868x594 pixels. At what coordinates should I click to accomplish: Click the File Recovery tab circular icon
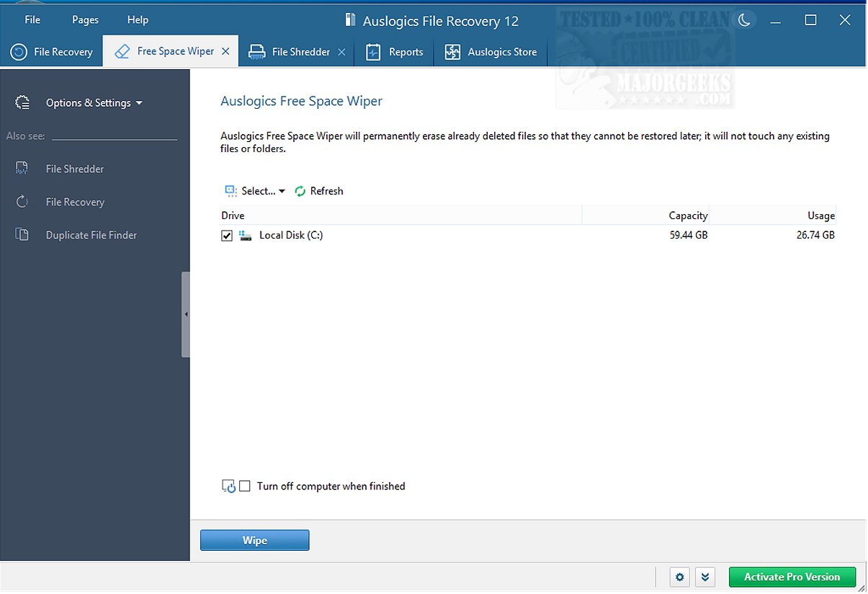point(19,52)
